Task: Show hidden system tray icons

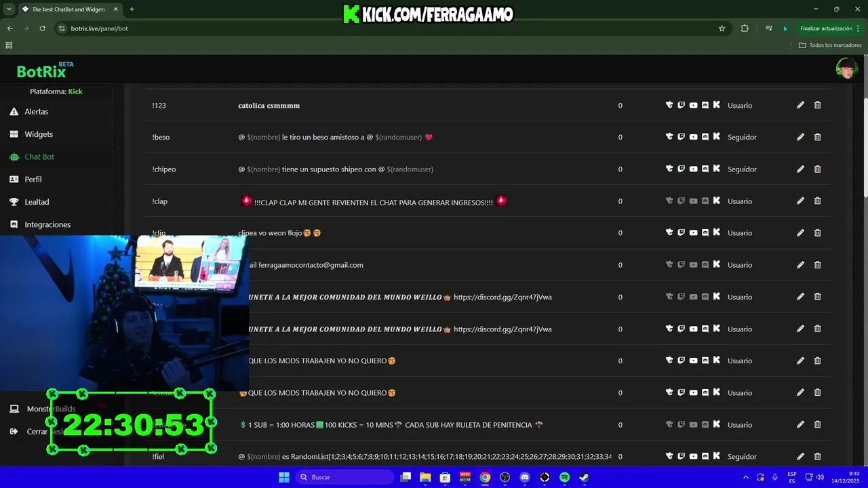Action: point(746,477)
